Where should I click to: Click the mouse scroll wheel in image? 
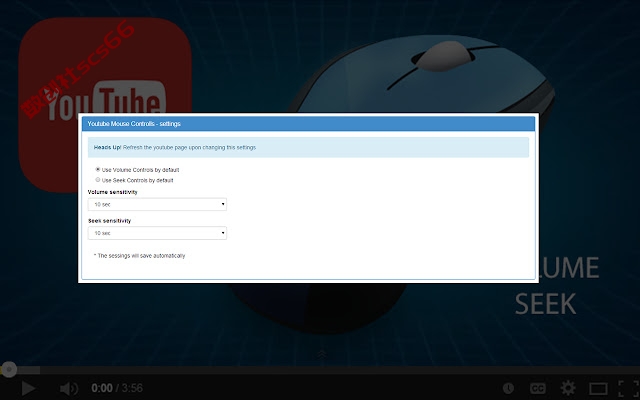(442, 56)
